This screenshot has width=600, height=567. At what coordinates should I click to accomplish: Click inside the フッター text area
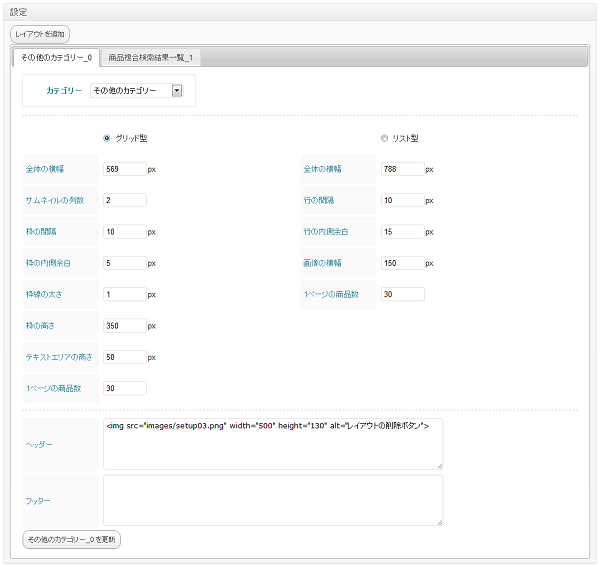(273, 500)
